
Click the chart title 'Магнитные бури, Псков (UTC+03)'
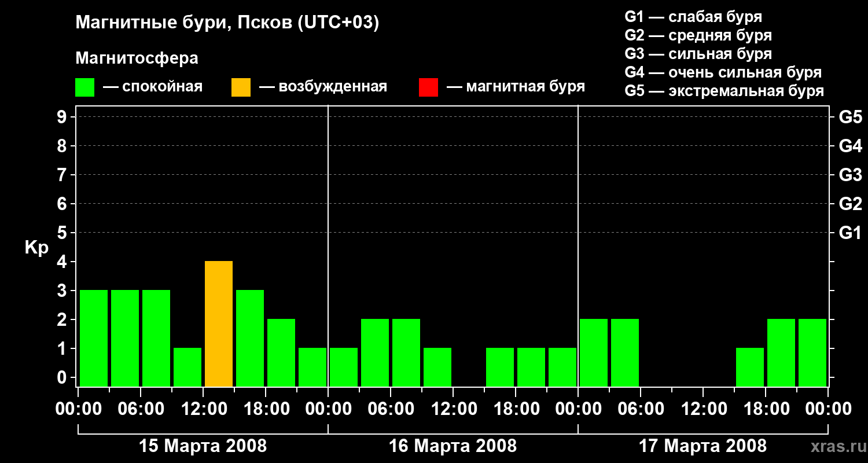tap(227, 23)
